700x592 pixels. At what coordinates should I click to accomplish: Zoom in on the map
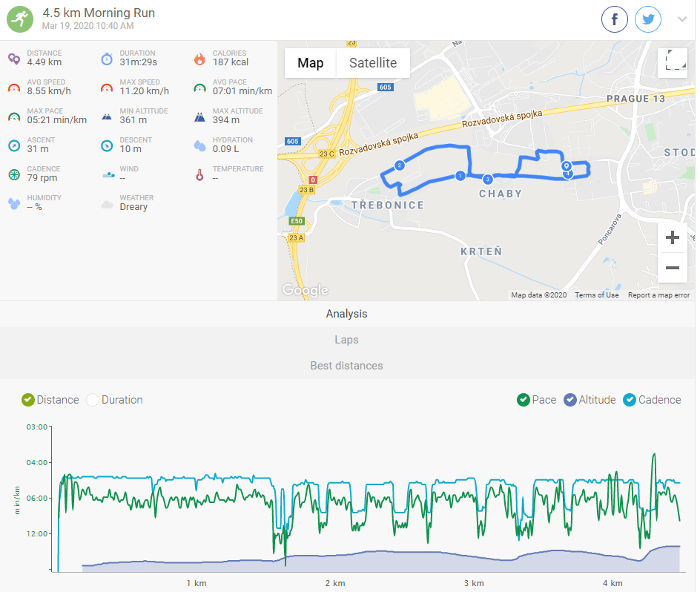(673, 238)
